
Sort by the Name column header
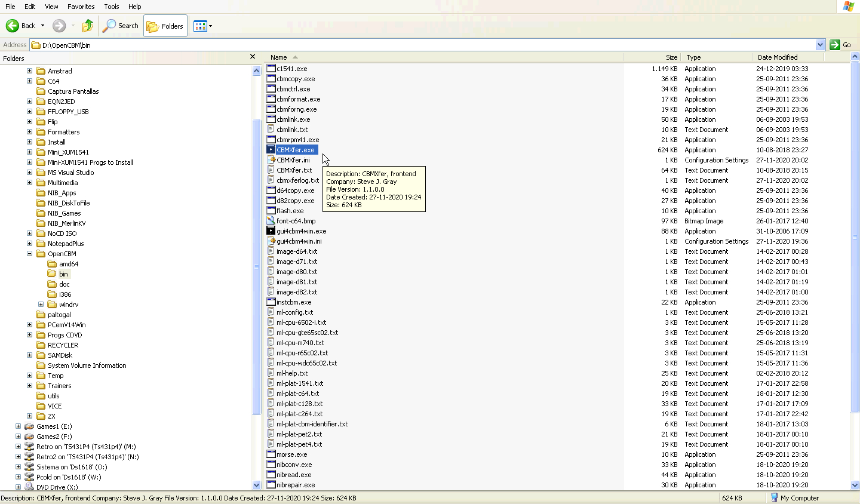tap(444, 57)
